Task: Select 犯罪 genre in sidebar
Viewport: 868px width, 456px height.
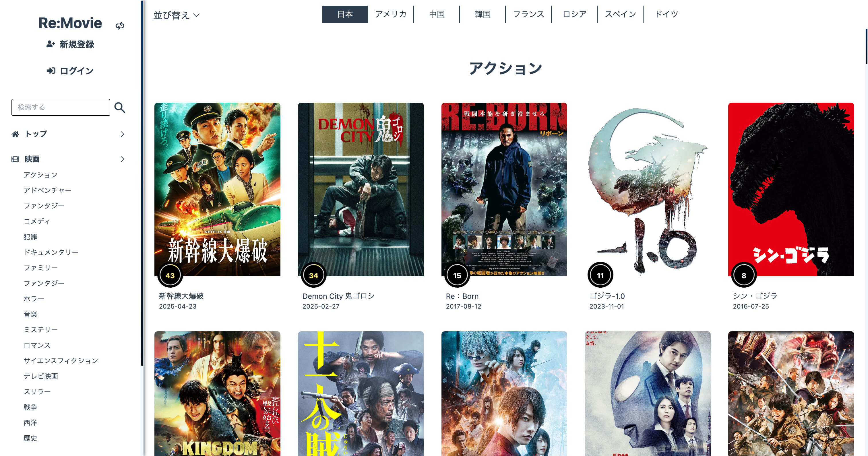Action: click(30, 237)
